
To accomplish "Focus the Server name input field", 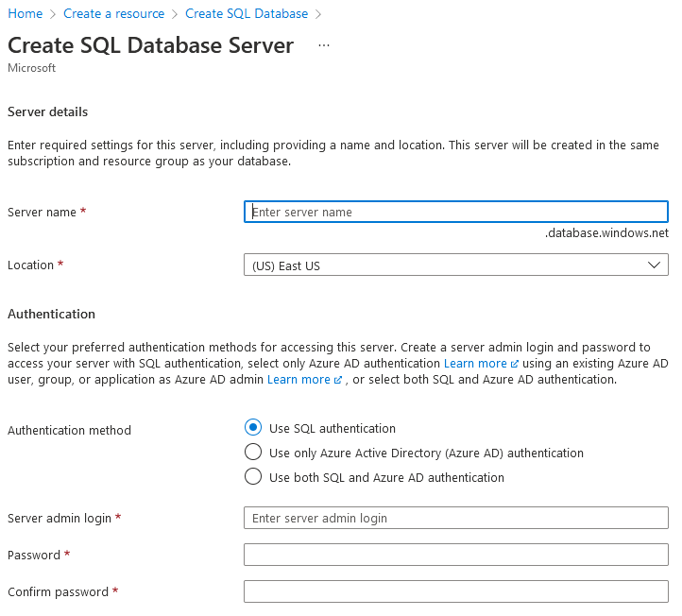I will pos(456,212).
